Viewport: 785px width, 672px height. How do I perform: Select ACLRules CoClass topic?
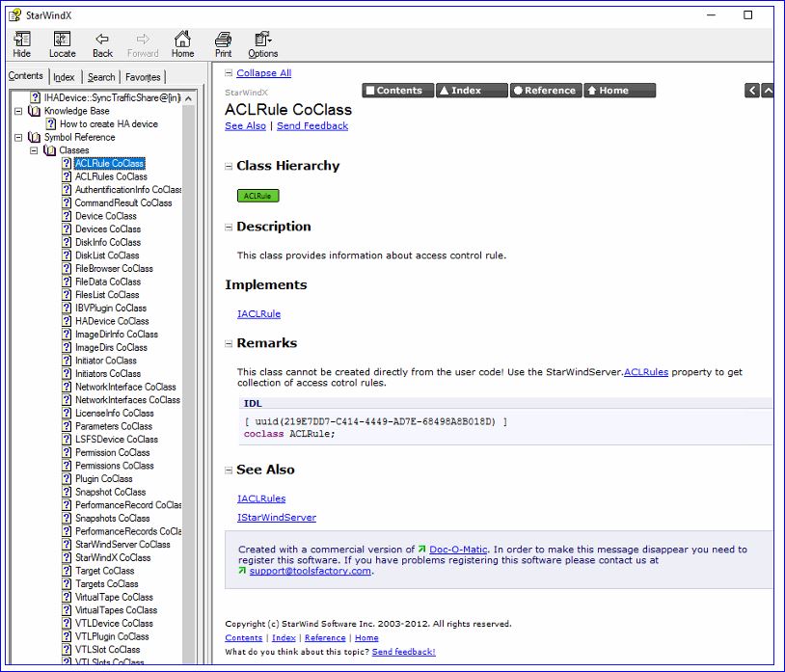coord(111,176)
